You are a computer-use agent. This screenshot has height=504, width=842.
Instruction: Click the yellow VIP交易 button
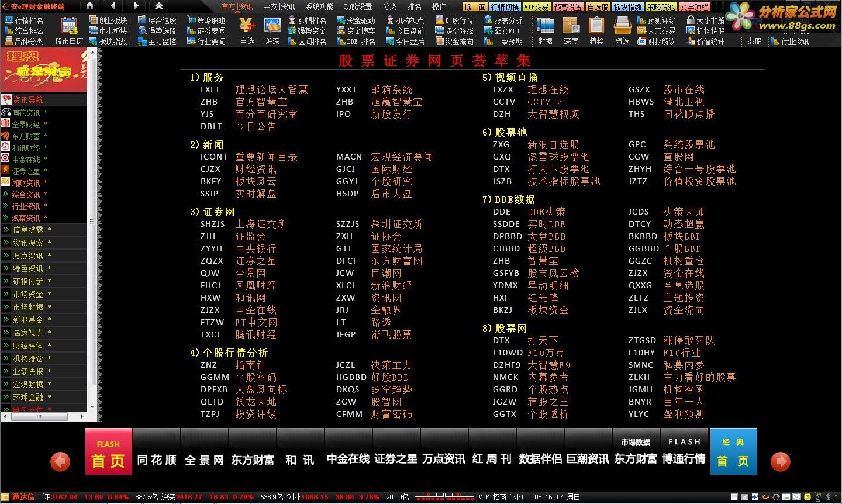pos(537,7)
